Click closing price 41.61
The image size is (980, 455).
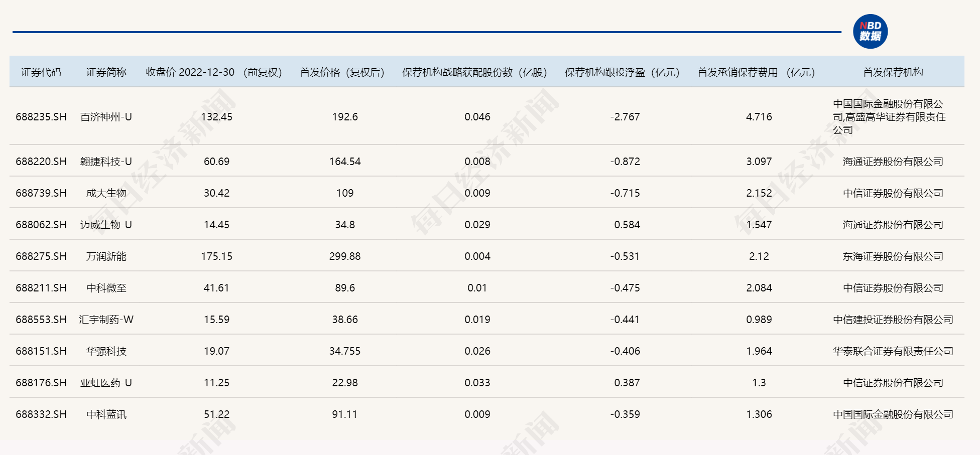click(x=217, y=288)
